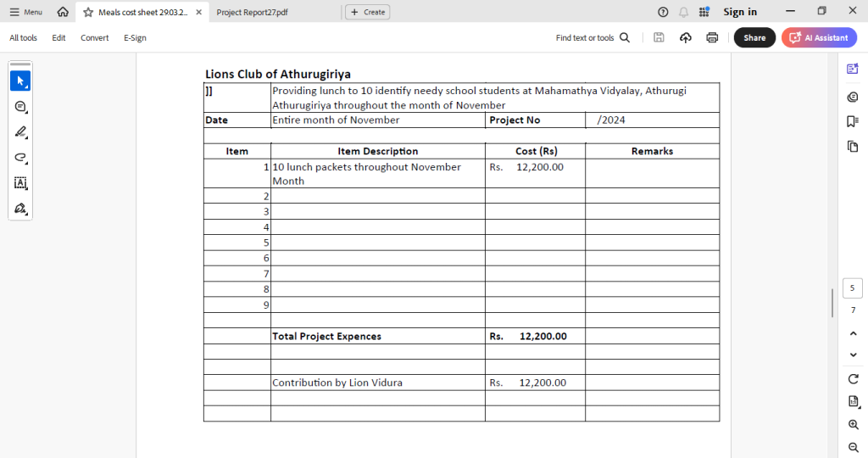The width and height of the screenshot is (868, 458).
Task: Click Sign in
Action: point(739,12)
